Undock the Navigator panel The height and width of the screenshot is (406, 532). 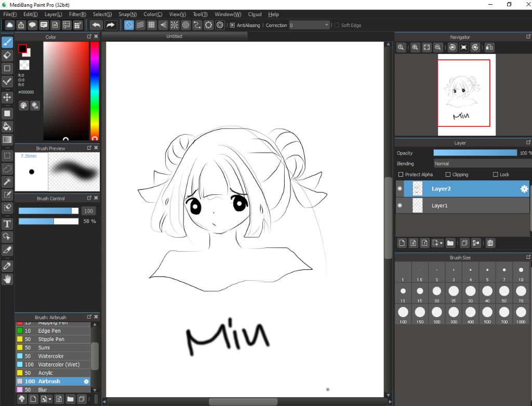(x=528, y=36)
